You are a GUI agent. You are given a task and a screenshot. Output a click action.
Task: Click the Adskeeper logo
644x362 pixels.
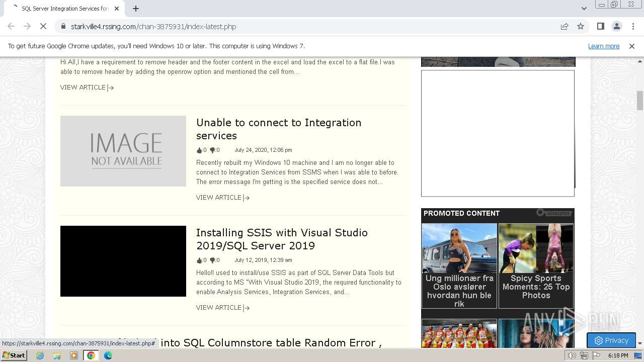554,213
